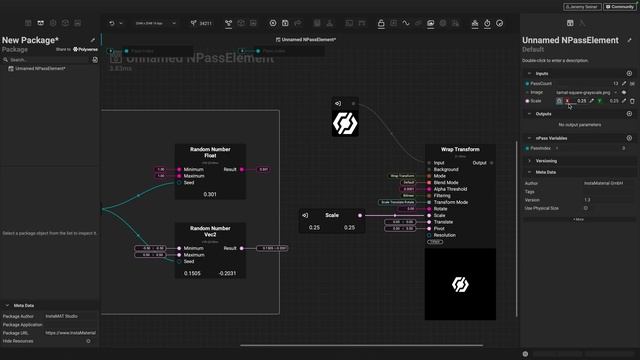Open the attributes panel tab icon on right

pyautogui.click(x=570, y=23)
